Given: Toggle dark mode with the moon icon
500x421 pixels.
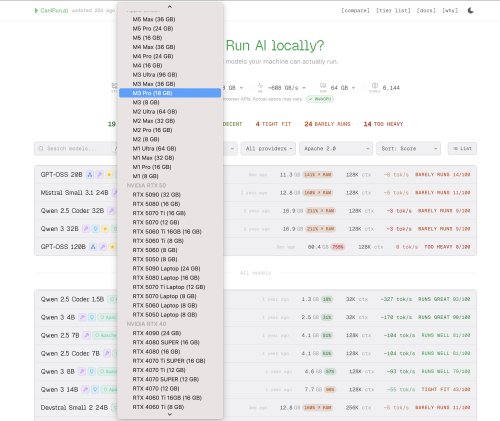Looking at the screenshot, I should click(470, 11).
